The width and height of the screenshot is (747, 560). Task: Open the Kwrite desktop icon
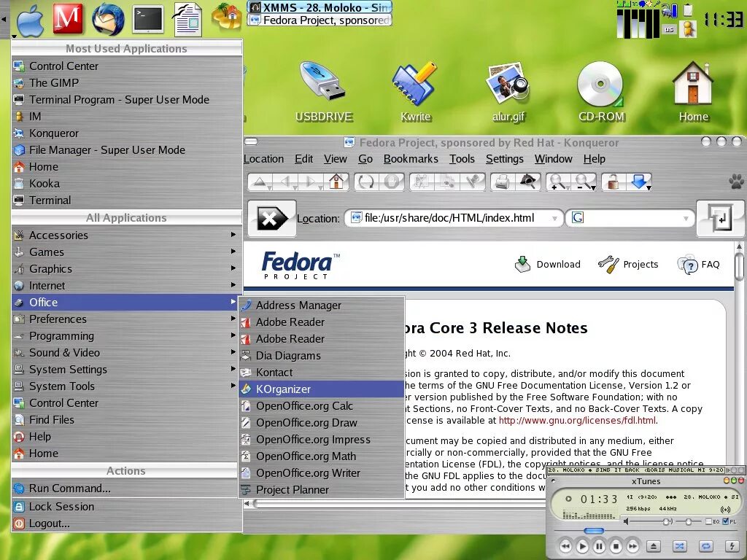[415, 91]
